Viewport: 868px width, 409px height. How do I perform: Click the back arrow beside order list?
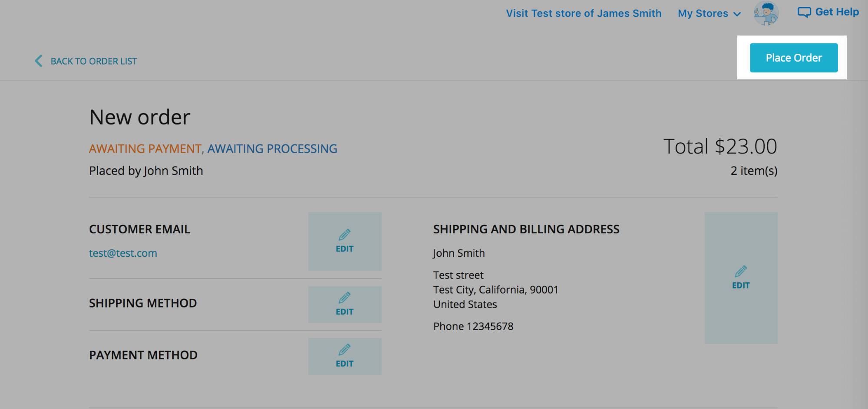point(39,61)
